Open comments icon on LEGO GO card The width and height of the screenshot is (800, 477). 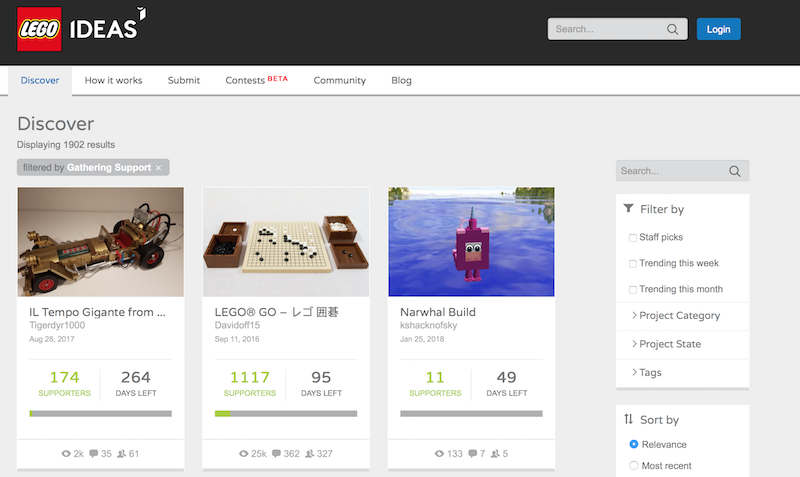pos(277,454)
